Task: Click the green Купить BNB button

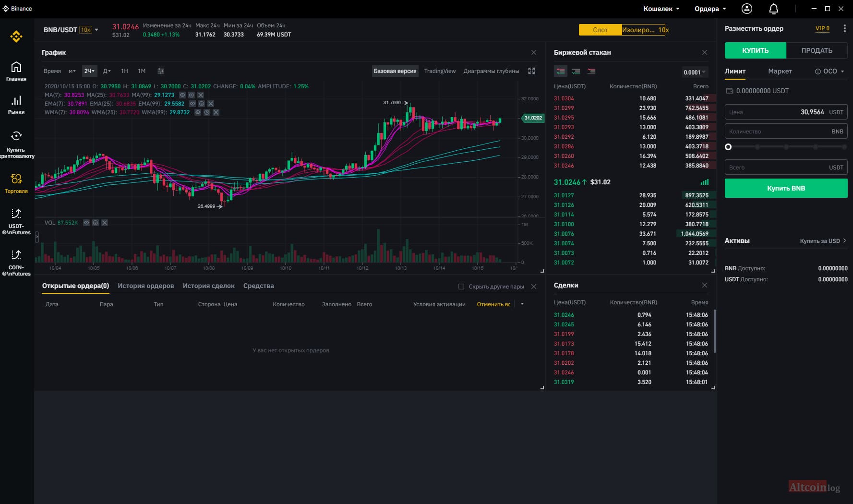Action: 786,188
